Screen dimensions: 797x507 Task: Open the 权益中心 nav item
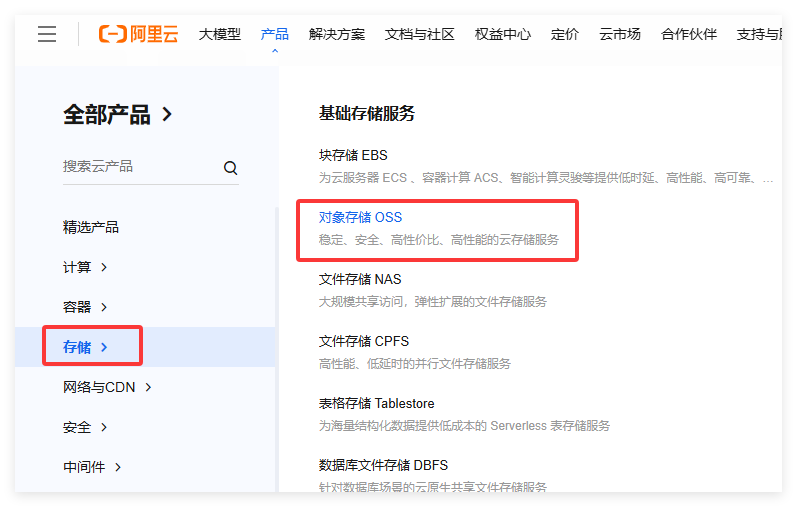[503, 34]
